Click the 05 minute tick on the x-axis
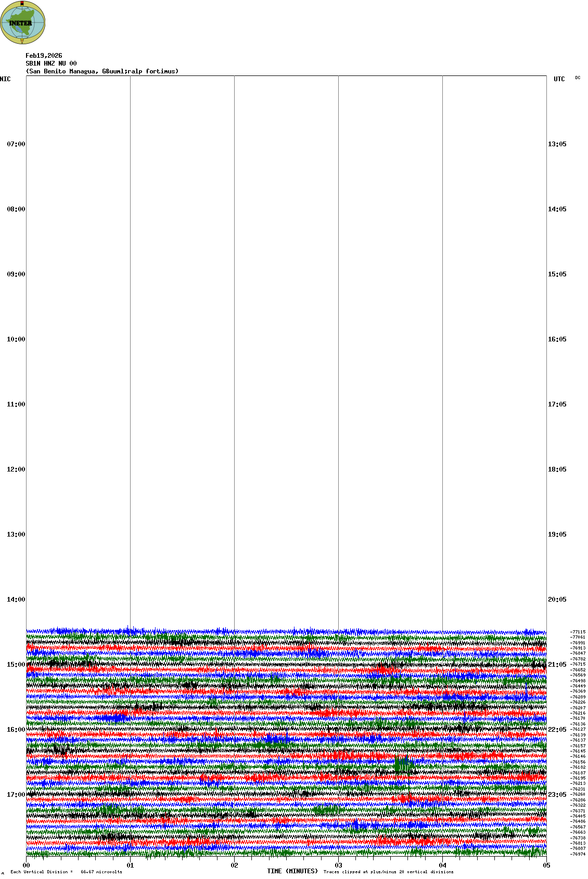The height and width of the screenshot is (879, 588). (546, 865)
